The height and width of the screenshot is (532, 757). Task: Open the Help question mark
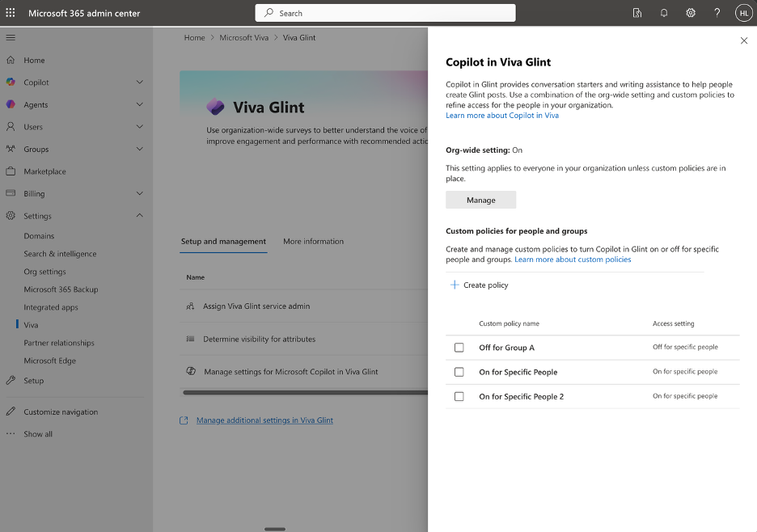[x=717, y=12]
